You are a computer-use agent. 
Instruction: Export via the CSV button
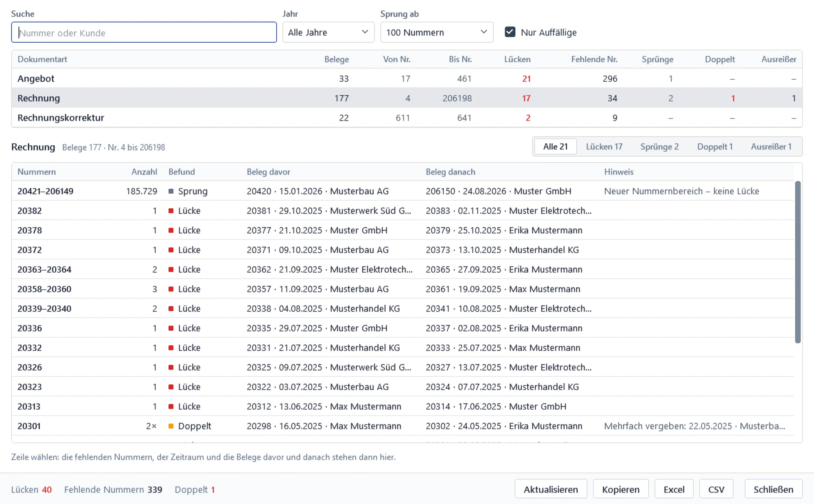click(716, 489)
